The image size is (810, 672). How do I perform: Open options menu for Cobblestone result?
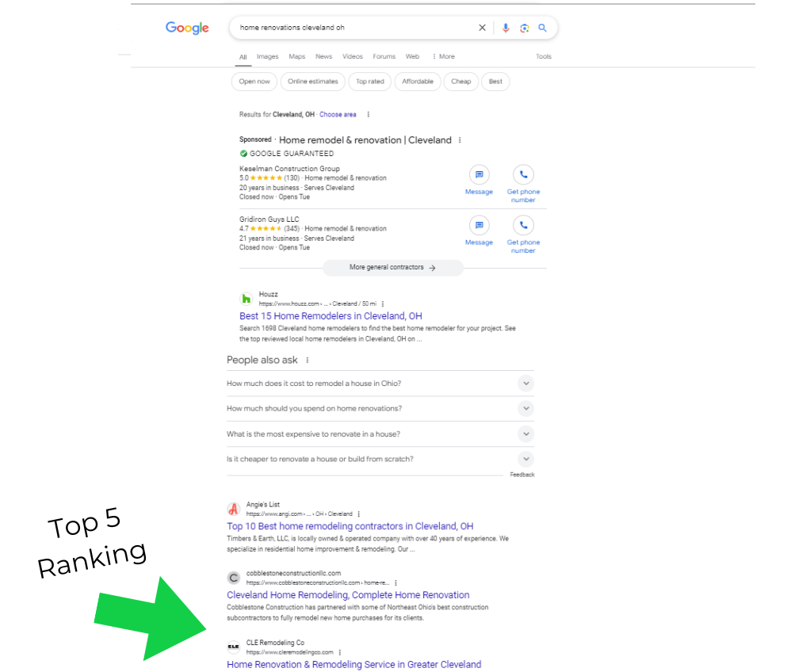coord(395,582)
